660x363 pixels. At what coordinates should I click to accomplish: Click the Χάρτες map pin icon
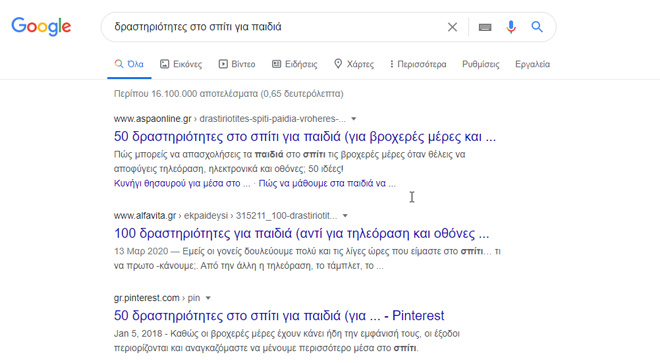(x=338, y=64)
